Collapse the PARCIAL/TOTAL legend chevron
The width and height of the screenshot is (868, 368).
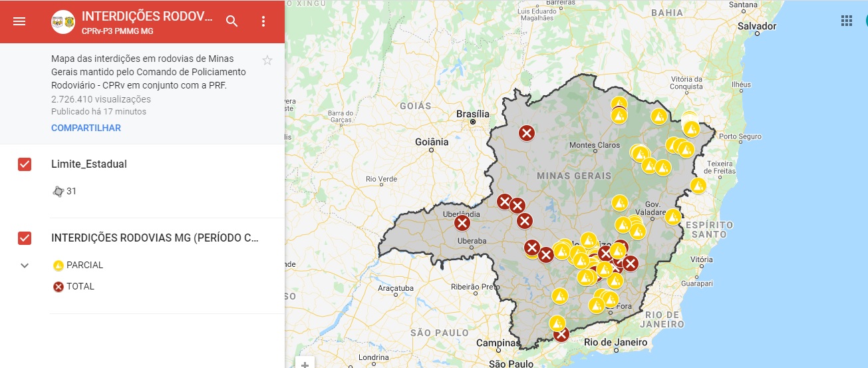25,266
